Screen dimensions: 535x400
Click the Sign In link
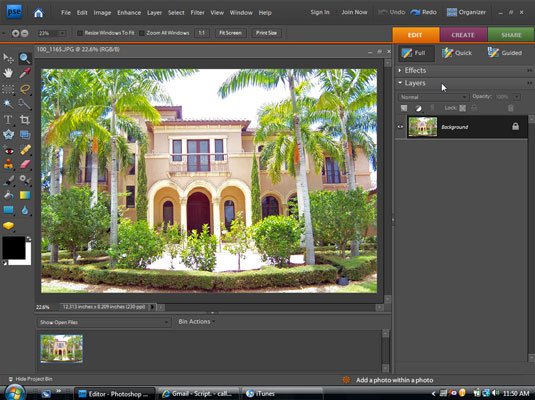click(x=320, y=12)
